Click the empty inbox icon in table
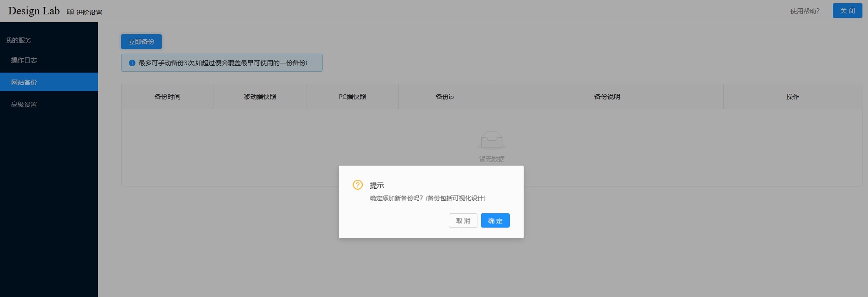868x297 pixels. pyautogui.click(x=492, y=140)
